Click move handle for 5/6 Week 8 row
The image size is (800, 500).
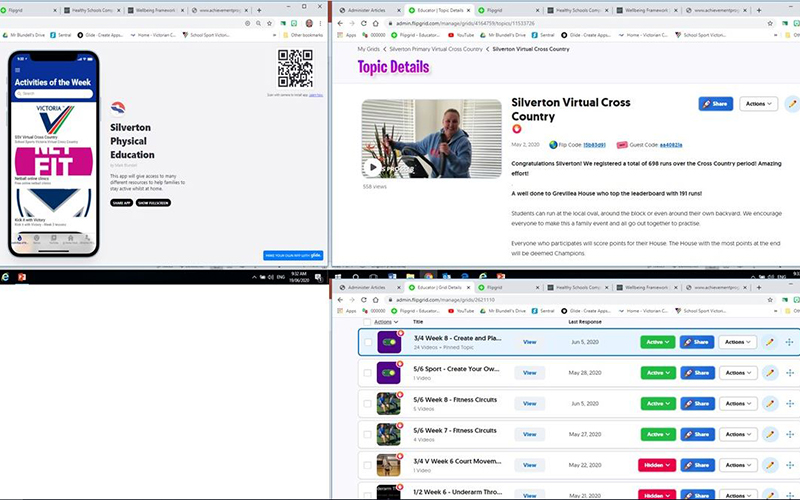[x=789, y=404]
